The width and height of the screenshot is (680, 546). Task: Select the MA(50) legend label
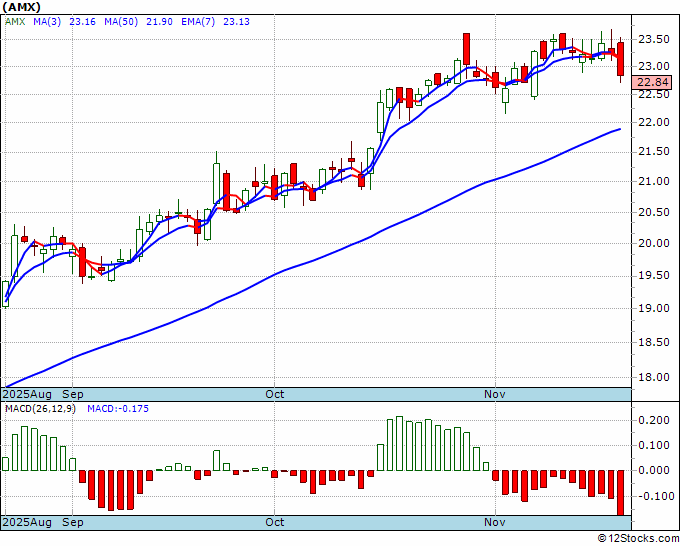pyautogui.click(x=121, y=22)
